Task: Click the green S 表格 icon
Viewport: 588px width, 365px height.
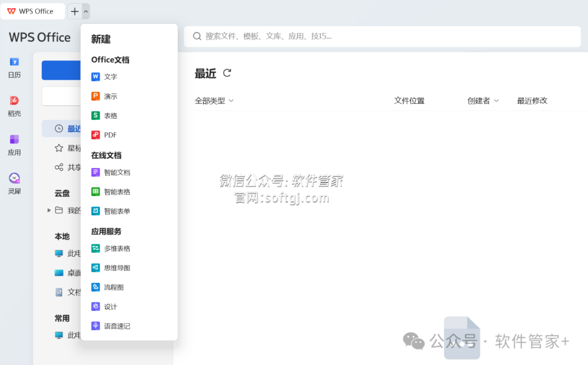Action: tap(96, 115)
